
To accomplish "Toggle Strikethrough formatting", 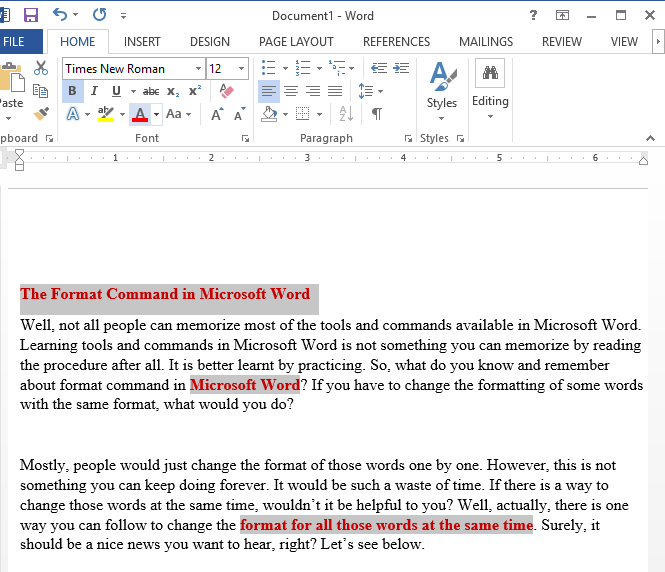I will (151, 91).
